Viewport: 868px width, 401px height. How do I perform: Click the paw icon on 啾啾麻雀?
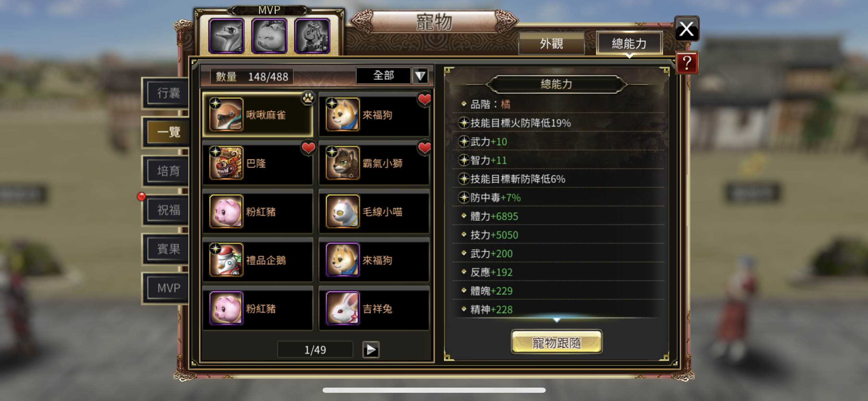(308, 98)
